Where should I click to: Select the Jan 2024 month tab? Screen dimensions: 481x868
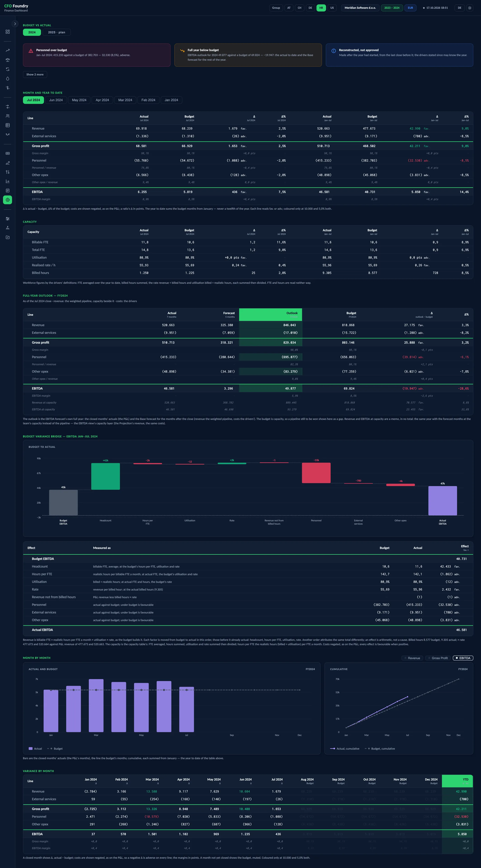click(x=171, y=100)
